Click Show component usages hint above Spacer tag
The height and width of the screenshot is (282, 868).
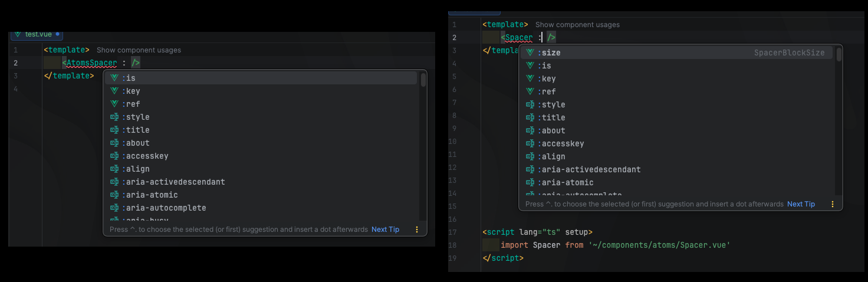point(577,25)
